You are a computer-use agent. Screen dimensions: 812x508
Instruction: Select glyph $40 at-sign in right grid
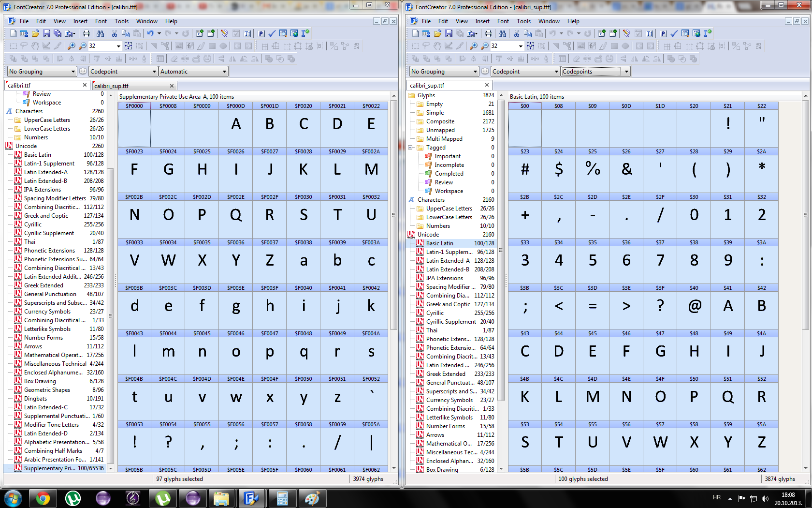click(694, 306)
